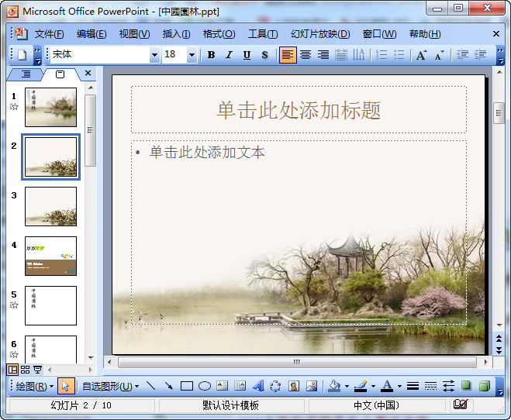Click Increase Indent icon
The height and width of the screenshot is (420, 511).
480,55
